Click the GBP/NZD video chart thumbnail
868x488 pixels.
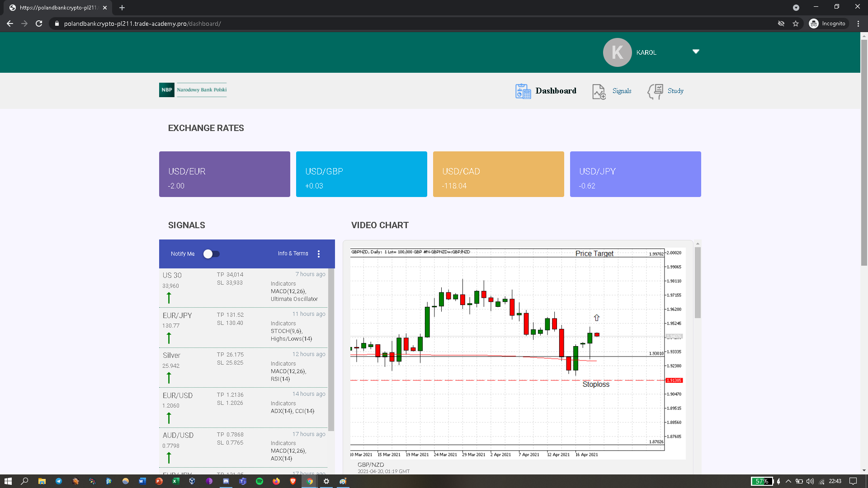click(518, 352)
